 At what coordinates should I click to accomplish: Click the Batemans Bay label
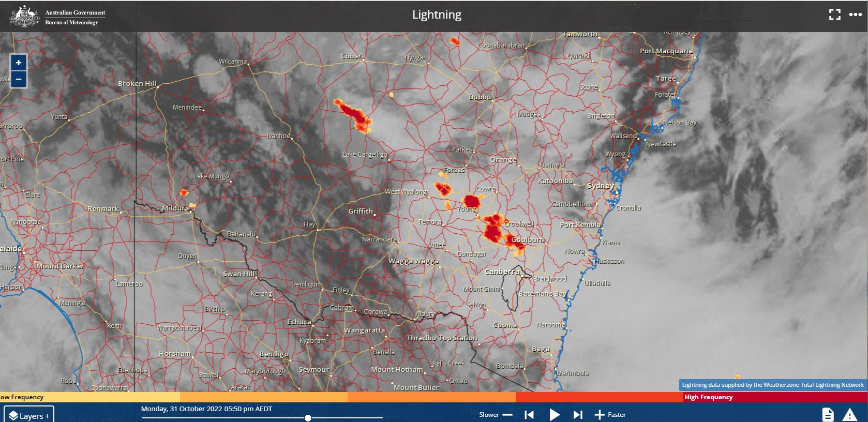coord(542,293)
